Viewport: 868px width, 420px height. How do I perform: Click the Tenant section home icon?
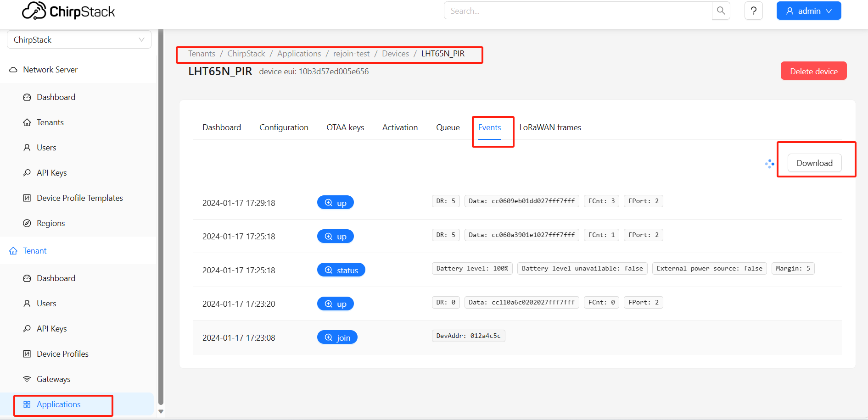click(13, 251)
